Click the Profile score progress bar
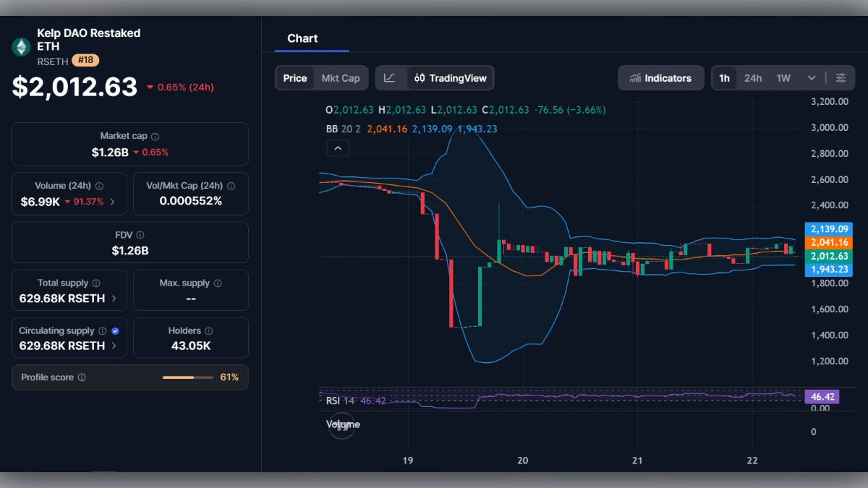The height and width of the screenshot is (488, 868). pyautogui.click(x=188, y=377)
